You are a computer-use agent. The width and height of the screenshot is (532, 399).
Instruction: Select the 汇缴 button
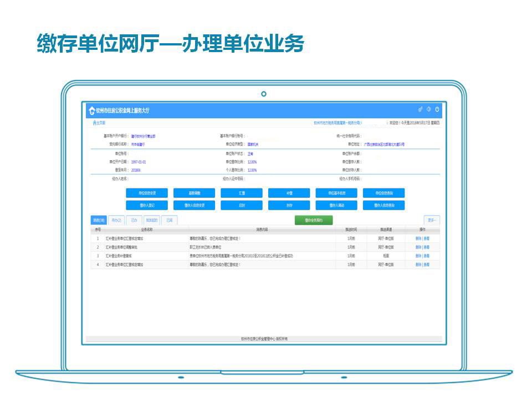pyautogui.click(x=242, y=193)
